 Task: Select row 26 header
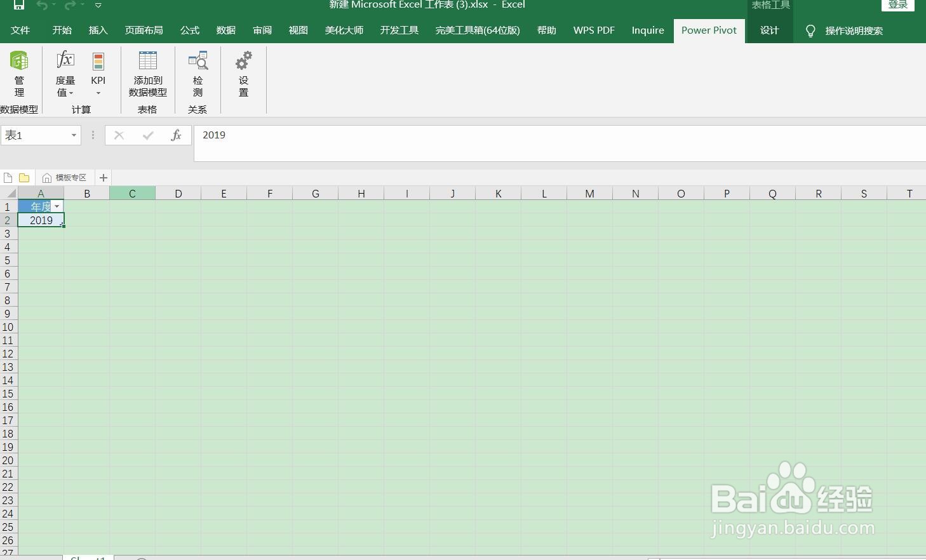click(x=8, y=540)
